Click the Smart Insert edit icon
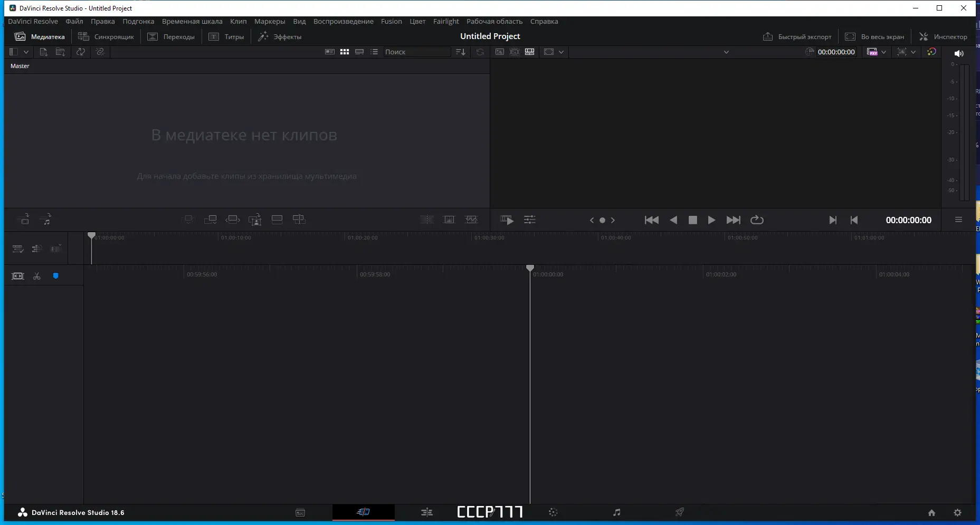980x525 pixels. (x=188, y=219)
